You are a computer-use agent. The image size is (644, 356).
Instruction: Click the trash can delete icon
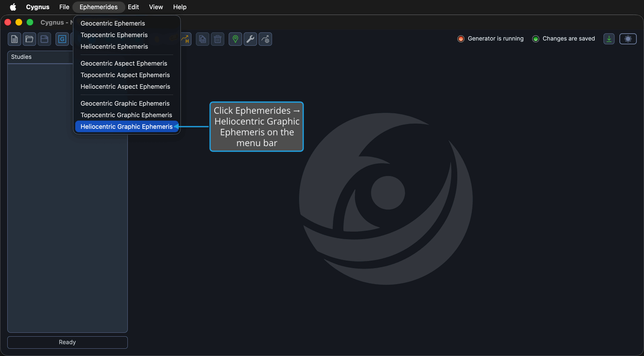pyautogui.click(x=218, y=39)
